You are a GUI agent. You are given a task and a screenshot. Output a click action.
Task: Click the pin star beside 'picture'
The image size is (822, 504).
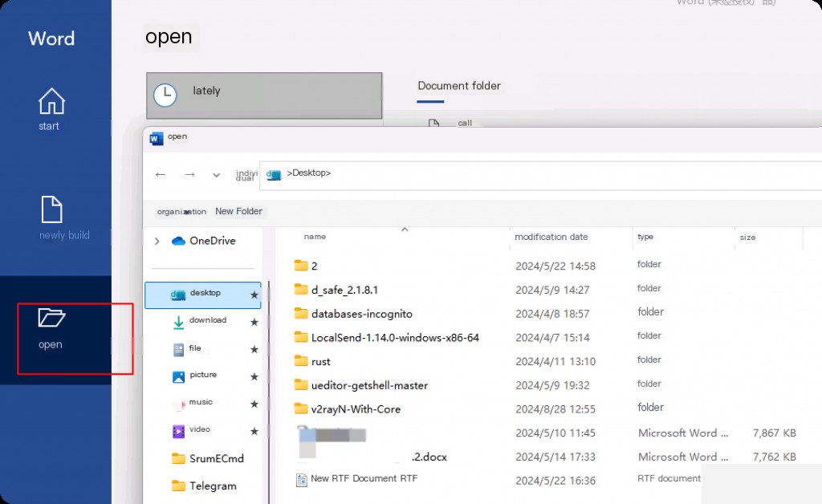coord(254,376)
